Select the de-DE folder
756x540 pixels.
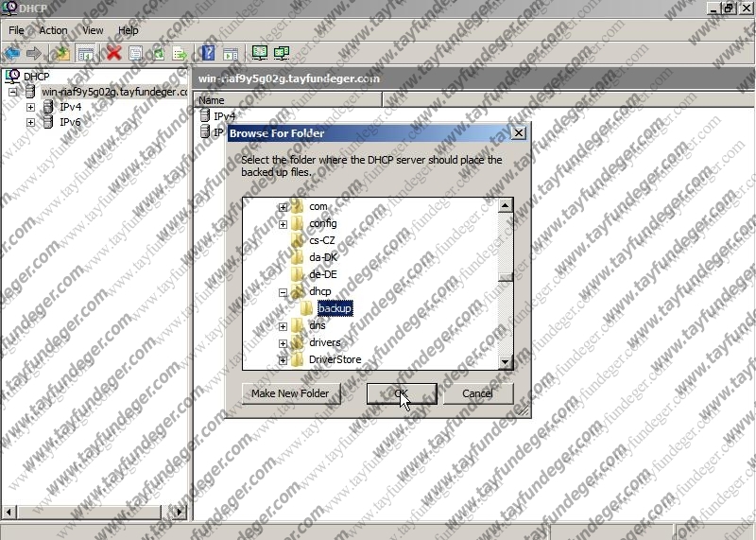[x=323, y=274]
